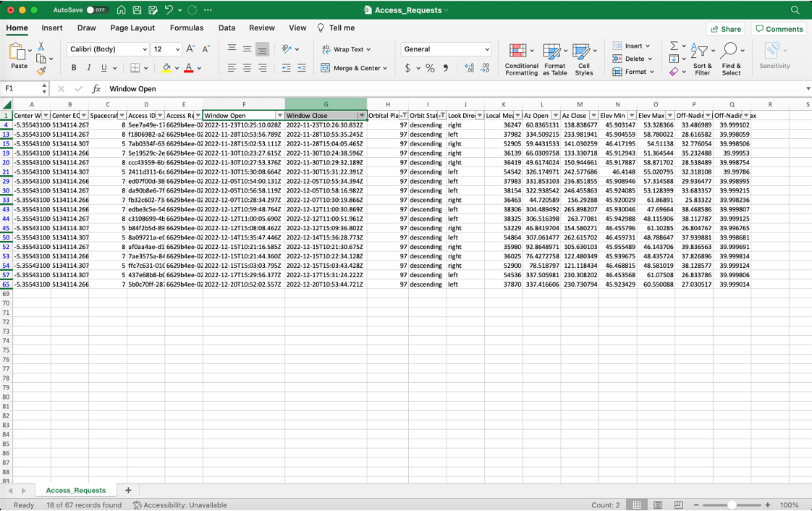Open Cell Styles gallery
Image resolution: width=812 pixels, height=511 pixels.
tap(583, 59)
